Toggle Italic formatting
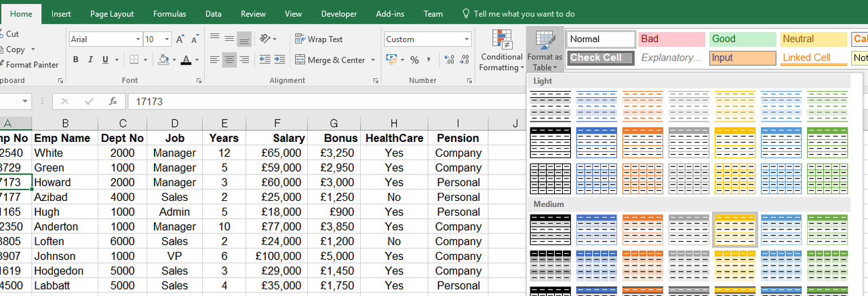 tap(91, 60)
